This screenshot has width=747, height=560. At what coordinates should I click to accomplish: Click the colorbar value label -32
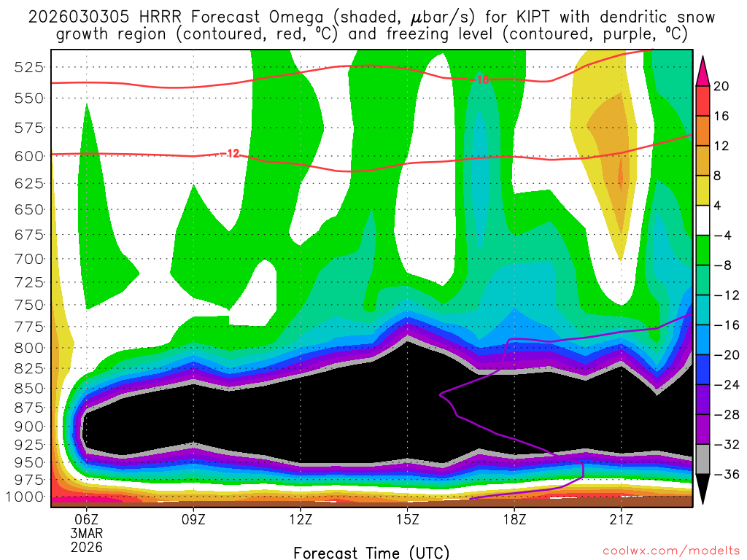726,445
